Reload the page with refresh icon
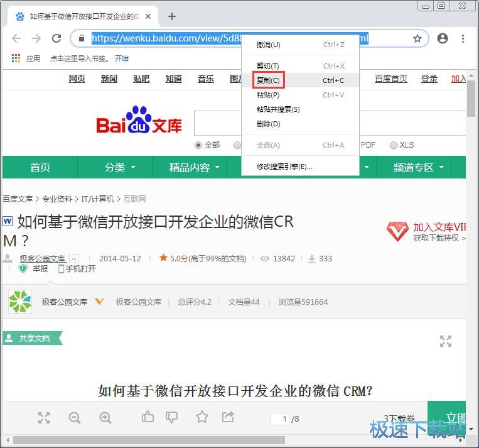479x448 pixels. pyautogui.click(x=57, y=38)
